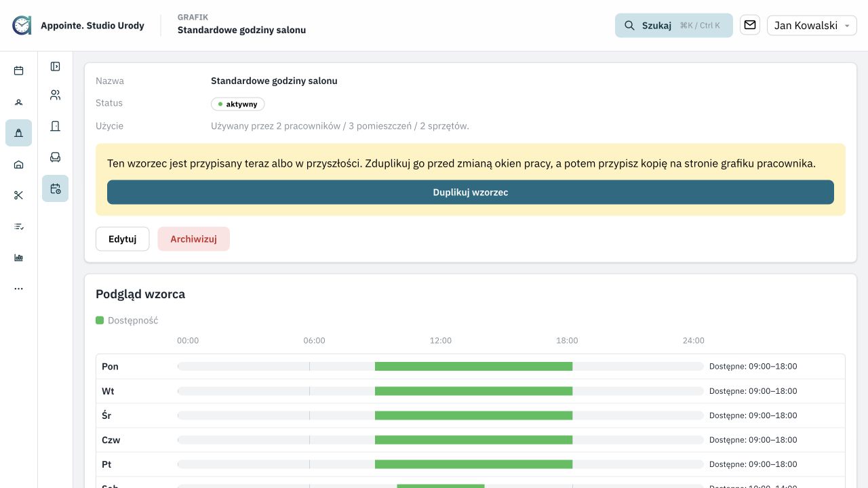Click the GRAFIK breadcrumb label
The width and height of the screenshot is (868, 488).
[193, 17]
